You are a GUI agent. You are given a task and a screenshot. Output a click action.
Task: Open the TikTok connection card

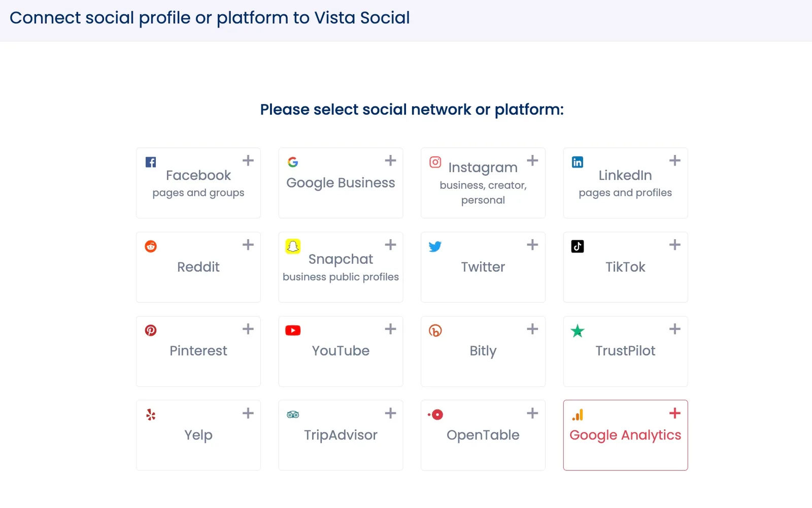coord(625,267)
